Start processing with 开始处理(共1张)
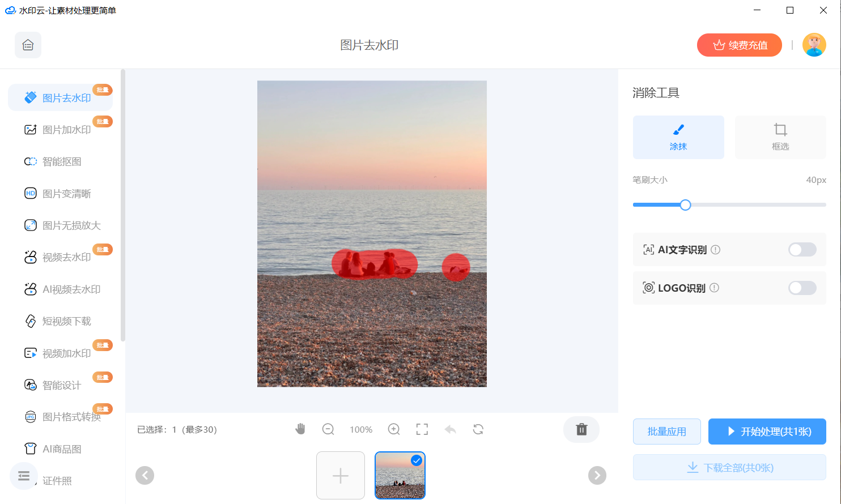Screen dimensions: 841x504 767,432
